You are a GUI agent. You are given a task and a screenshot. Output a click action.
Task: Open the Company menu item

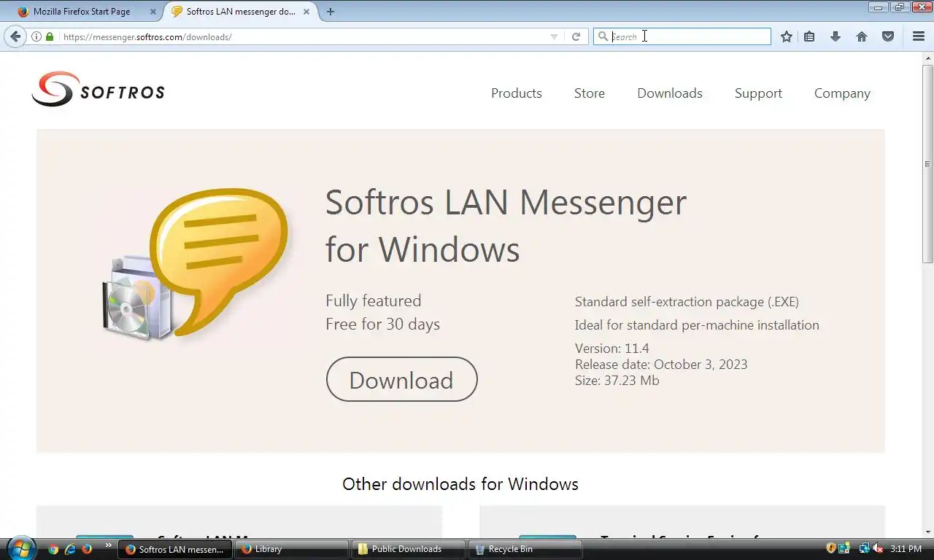coord(842,93)
